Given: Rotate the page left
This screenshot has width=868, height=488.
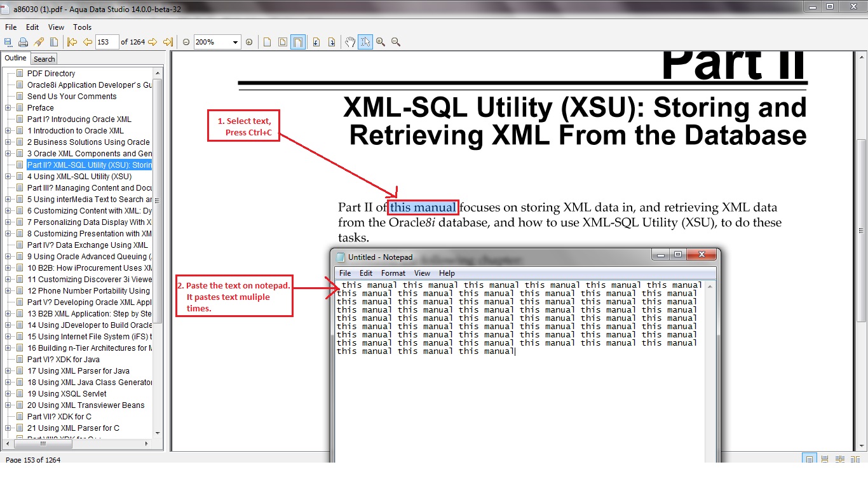Looking at the screenshot, I should pyautogui.click(x=316, y=42).
